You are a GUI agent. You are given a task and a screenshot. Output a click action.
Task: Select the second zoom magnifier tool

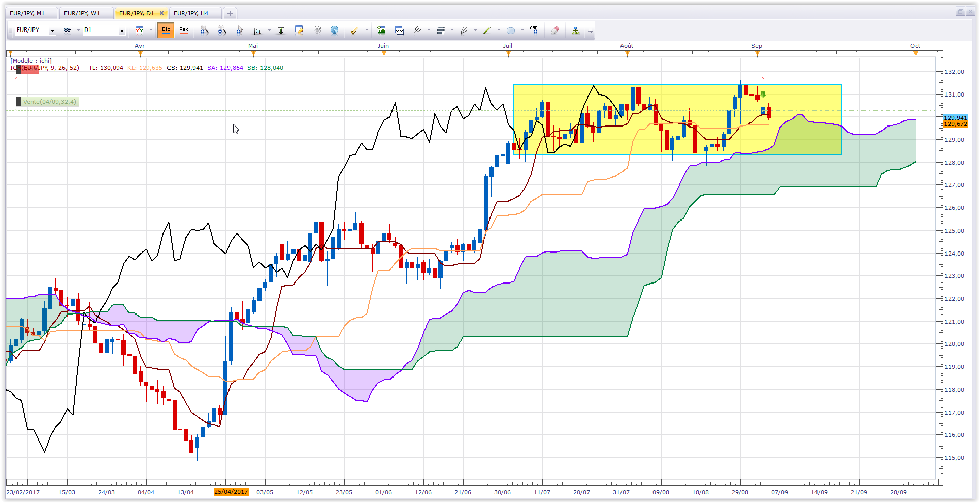pos(222,30)
